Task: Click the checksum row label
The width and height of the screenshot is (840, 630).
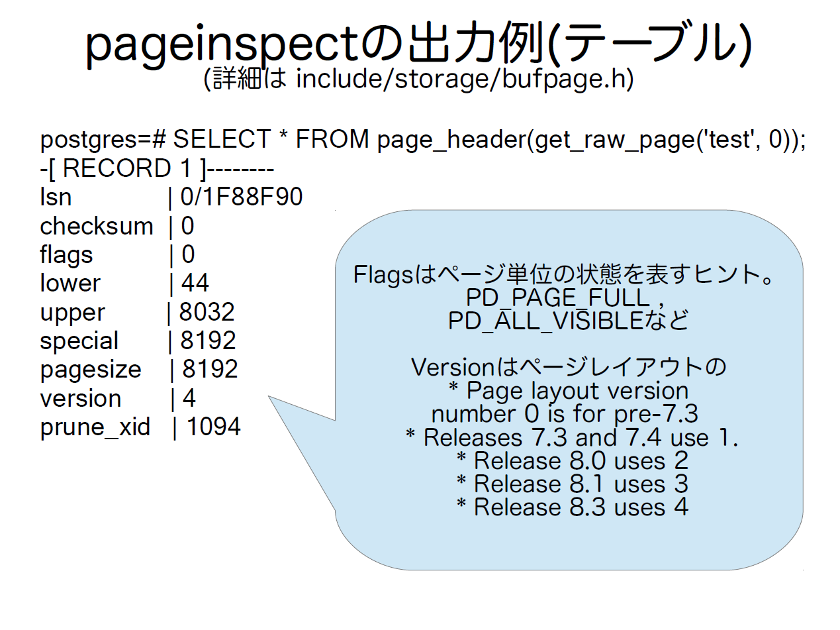Action: [x=97, y=227]
